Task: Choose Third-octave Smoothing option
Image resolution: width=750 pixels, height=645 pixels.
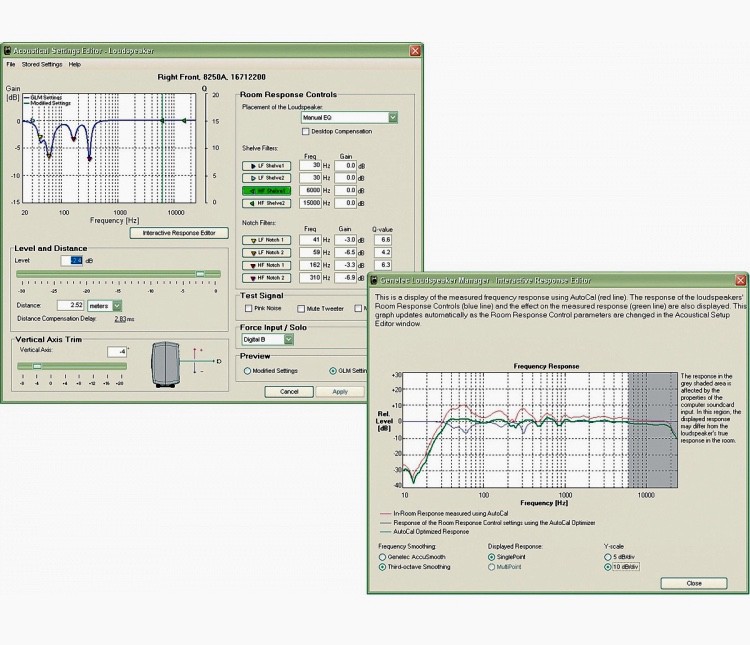Action: click(x=382, y=567)
